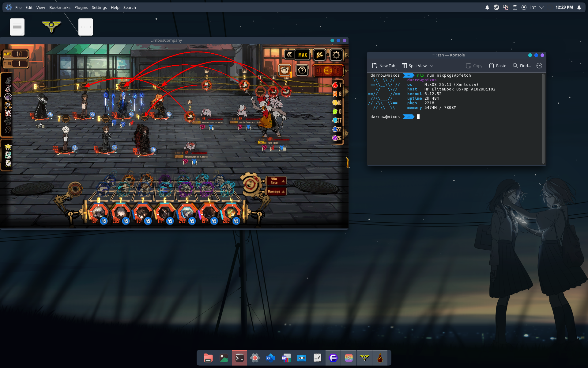Click the Konsole terminal scrollbar
The height and width of the screenshot is (368, 588).
(x=543, y=118)
